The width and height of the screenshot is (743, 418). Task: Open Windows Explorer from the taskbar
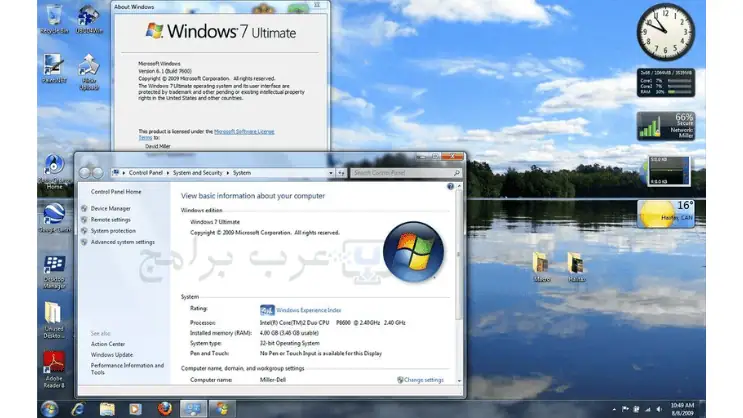tap(107, 409)
